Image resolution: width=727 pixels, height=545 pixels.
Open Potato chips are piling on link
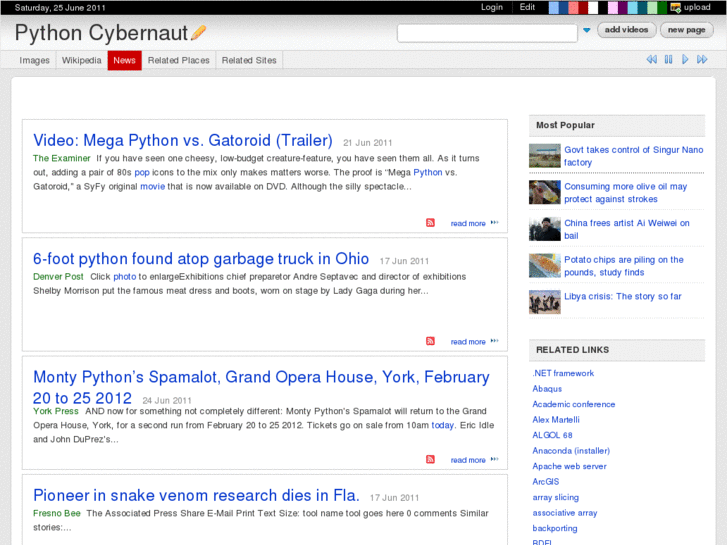pyautogui.click(x=624, y=266)
